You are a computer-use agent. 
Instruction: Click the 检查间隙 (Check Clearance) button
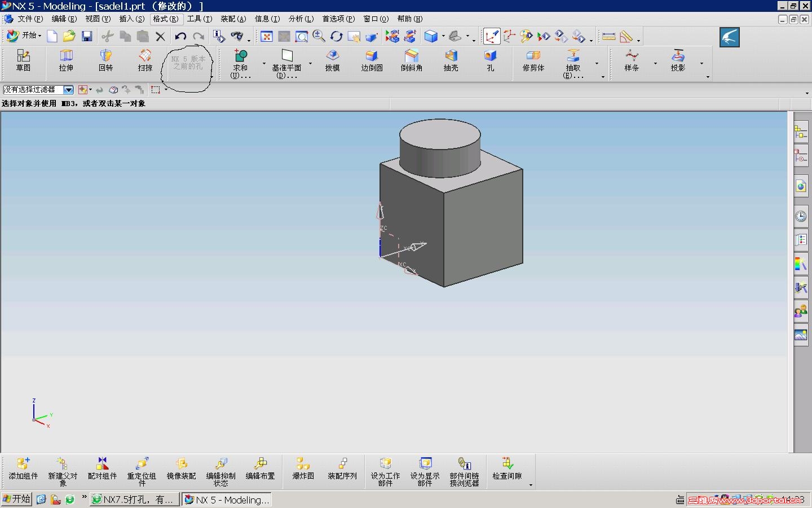pyautogui.click(x=507, y=469)
